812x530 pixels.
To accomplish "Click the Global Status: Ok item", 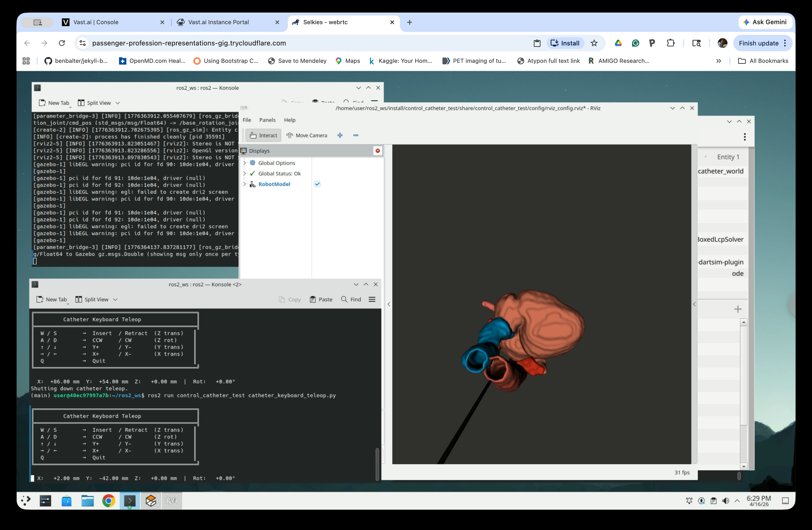I will (279, 173).
